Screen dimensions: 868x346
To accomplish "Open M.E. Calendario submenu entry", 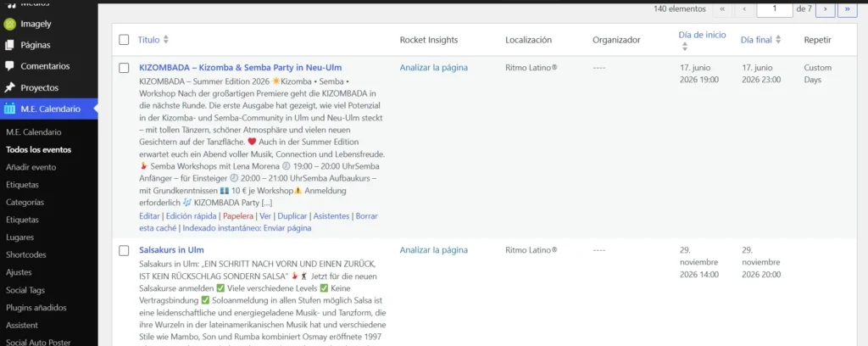I will coord(34,132).
